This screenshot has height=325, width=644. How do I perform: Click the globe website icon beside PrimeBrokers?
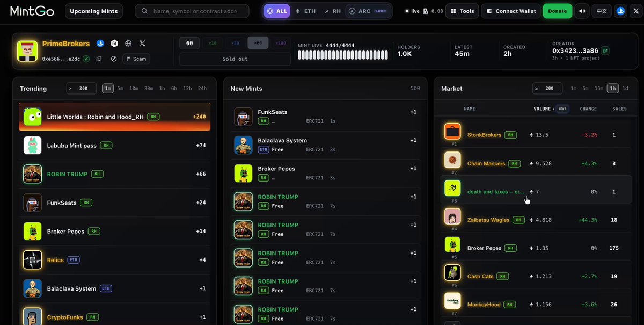pyautogui.click(x=128, y=44)
